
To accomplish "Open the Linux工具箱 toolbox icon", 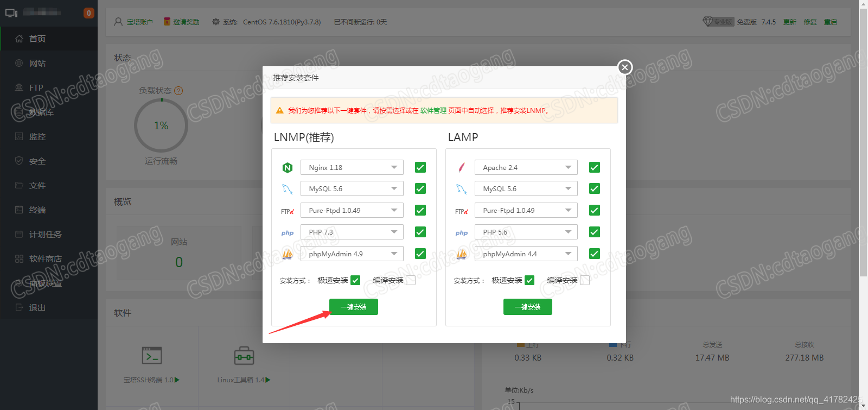I will [x=244, y=356].
